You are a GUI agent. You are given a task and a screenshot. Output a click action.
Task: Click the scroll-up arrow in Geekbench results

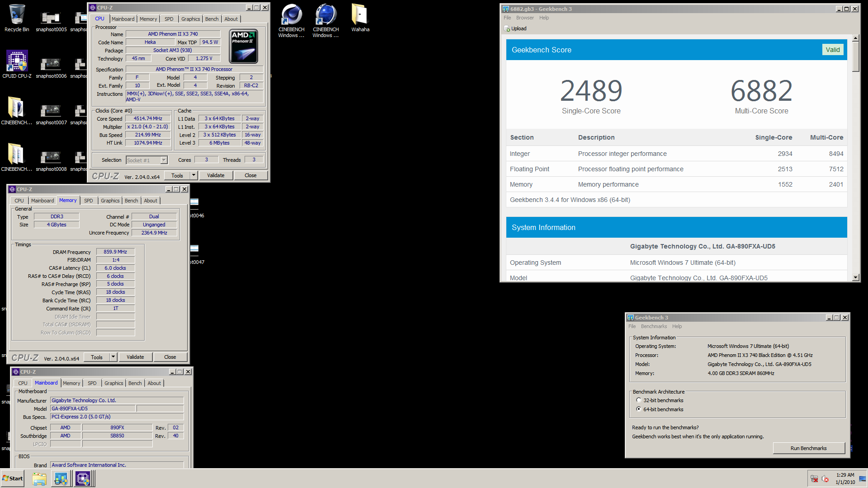855,38
